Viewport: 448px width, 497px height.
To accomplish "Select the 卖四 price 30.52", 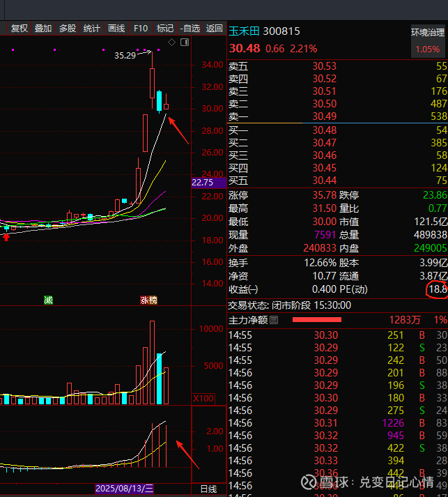I will (325, 79).
